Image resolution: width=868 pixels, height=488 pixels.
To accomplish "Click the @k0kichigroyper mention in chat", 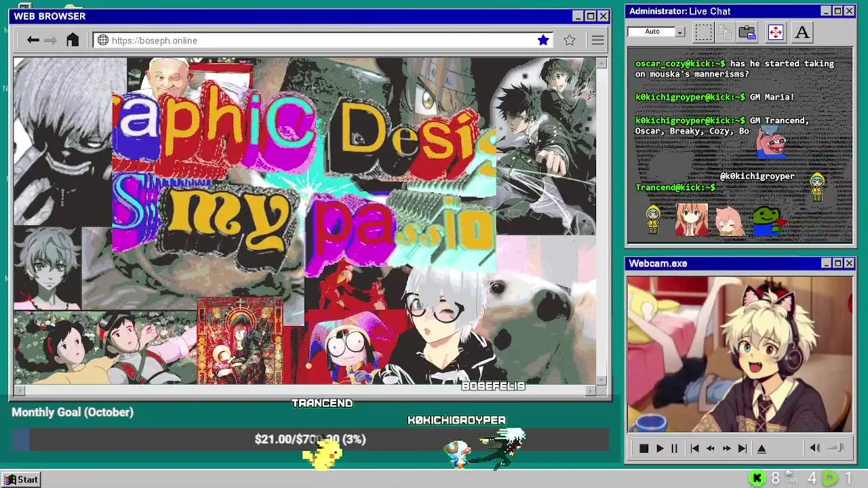I will pos(757,176).
